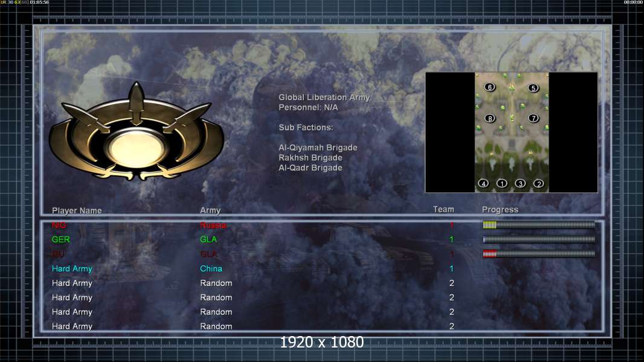The width and height of the screenshot is (644, 362).
Task: Click the dark red GLA army entry
Action: pos(208,254)
